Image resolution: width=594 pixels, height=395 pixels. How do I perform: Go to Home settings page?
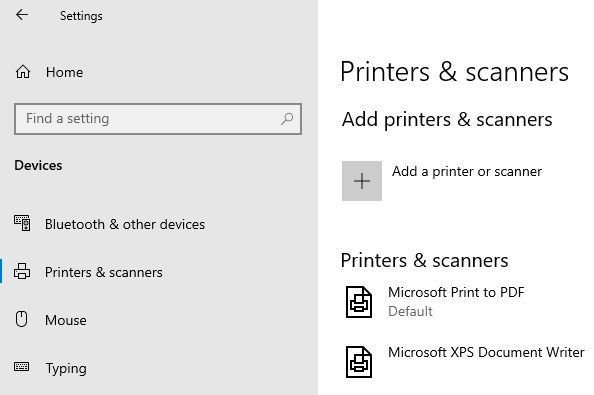(x=64, y=72)
